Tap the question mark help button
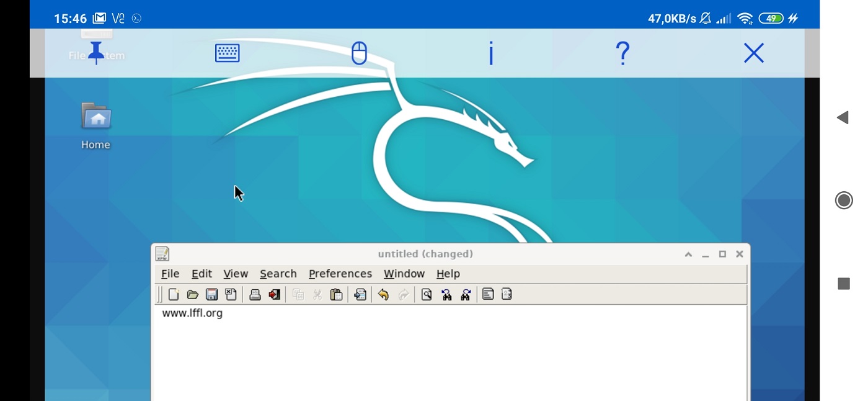The height and width of the screenshot is (401, 868). click(622, 53)
